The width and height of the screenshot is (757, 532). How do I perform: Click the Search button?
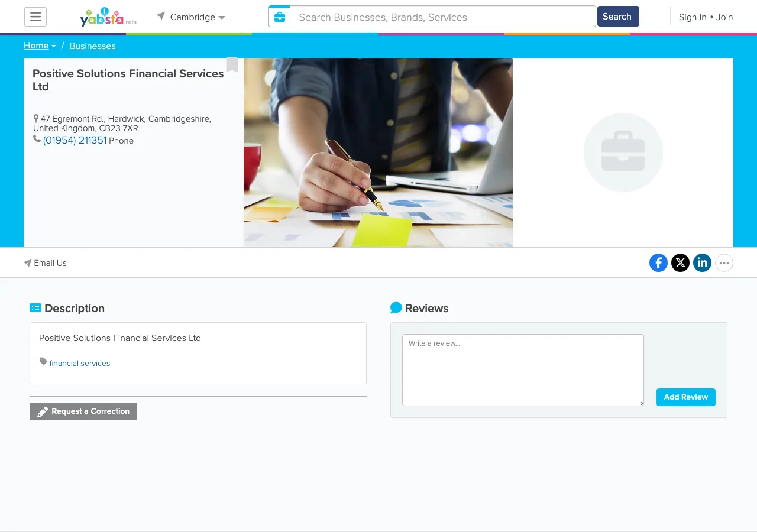(x=617, y=17)
